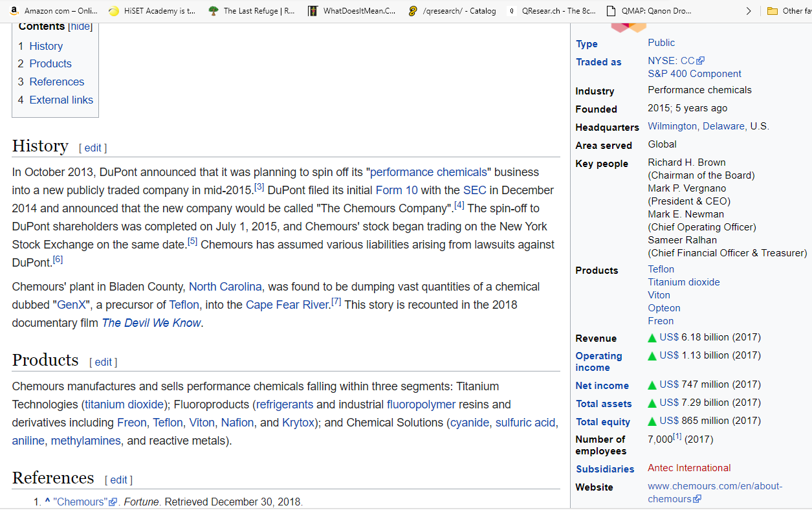Screen dimensions: 812x510
Task: Open the HiSET Academy bookmark
Action: click(153, 11)
